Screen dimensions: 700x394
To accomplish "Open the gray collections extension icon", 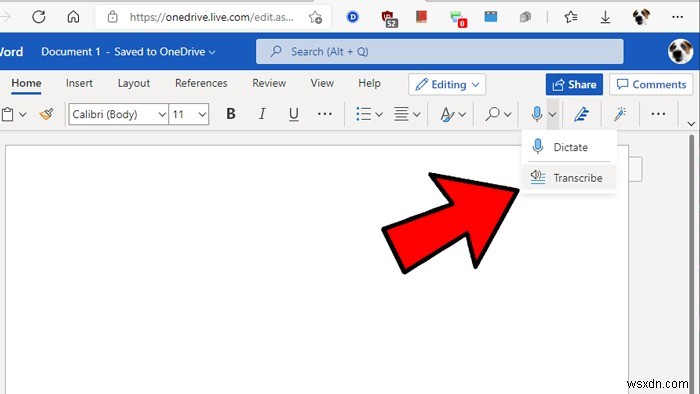I will pyautogui.click(x=525, y=17).
